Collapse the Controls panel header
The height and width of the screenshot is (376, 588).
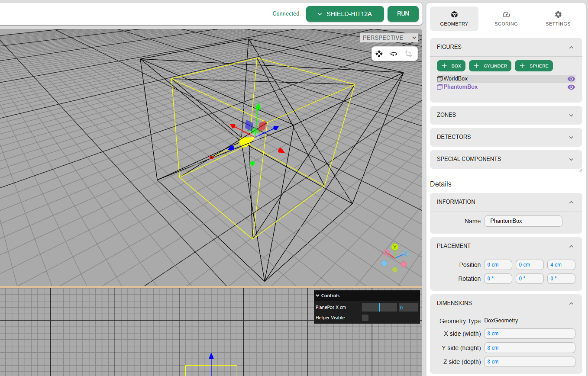(x=367, y=296)
